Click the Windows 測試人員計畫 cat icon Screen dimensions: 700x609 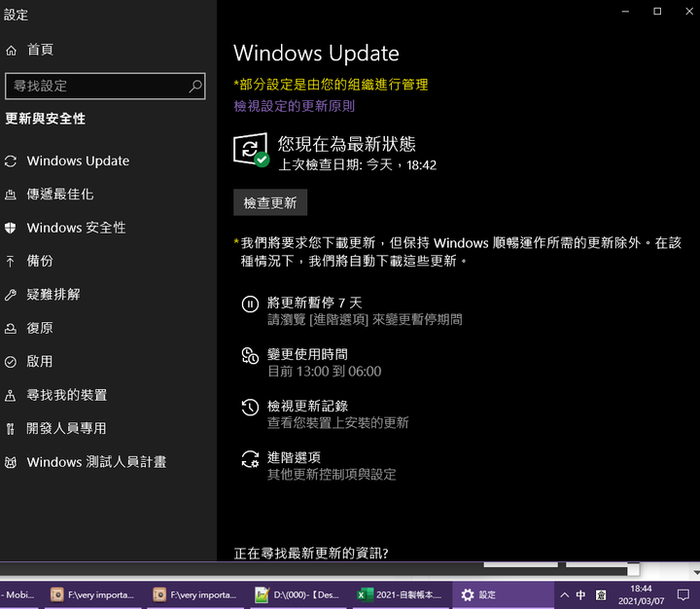pos(11,462)
